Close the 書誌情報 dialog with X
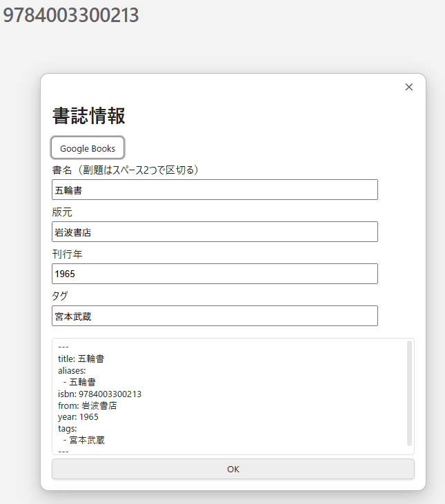Image resolution: width=445 pixels, height=504 pixels. point(408,87)
